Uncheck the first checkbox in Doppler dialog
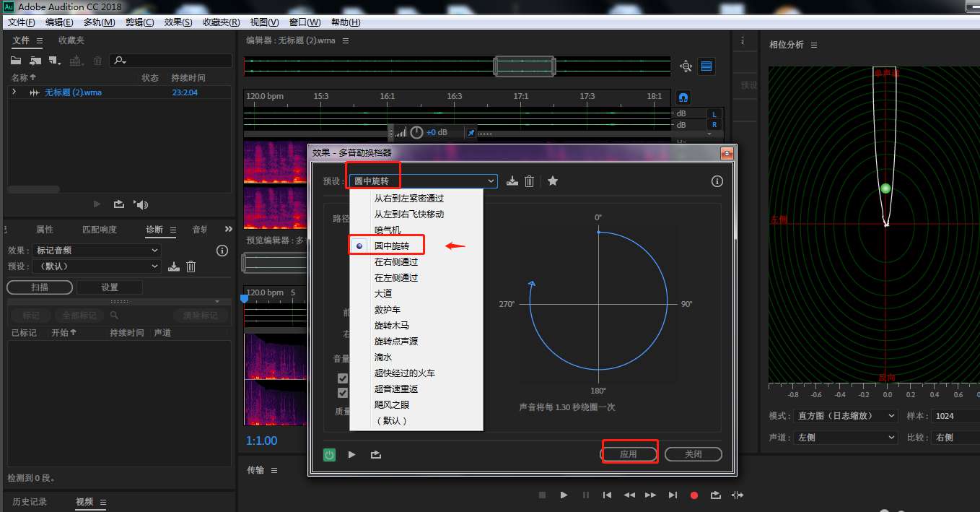This screenshot has height=512, width=980. 343,378
